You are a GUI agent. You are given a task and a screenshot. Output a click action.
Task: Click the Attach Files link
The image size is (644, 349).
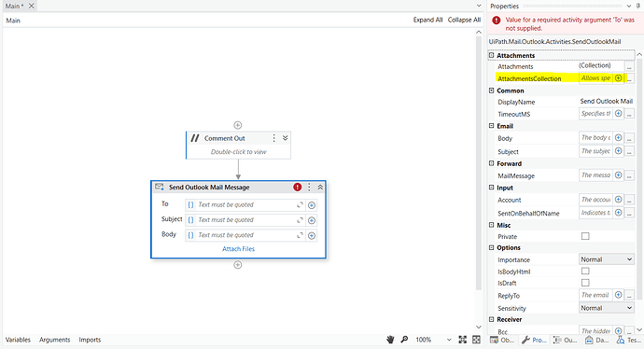(239, 249)
